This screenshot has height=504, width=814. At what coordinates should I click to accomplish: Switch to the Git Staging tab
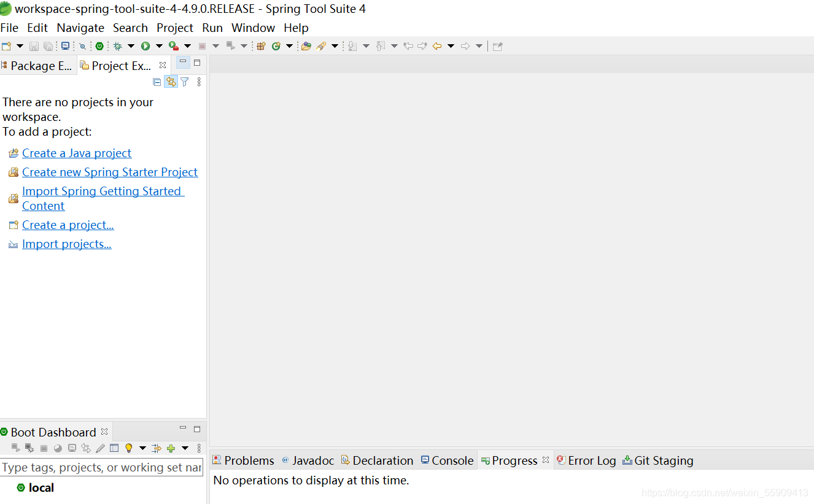(x=658, y=460)
